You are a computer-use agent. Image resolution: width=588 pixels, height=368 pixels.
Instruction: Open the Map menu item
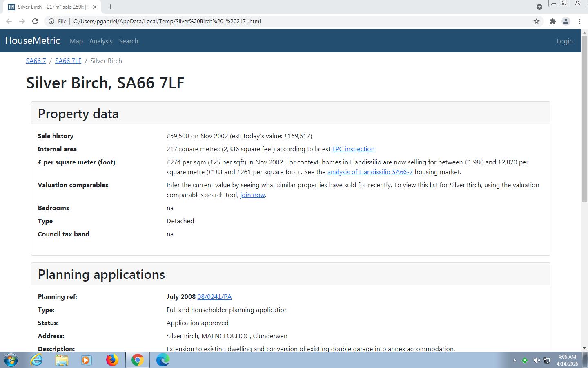[76, 41]
